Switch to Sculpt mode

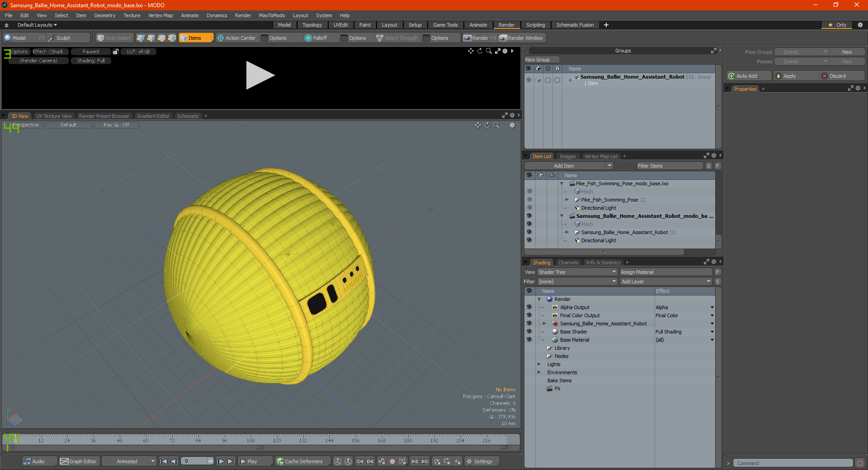tap(69, 38)
